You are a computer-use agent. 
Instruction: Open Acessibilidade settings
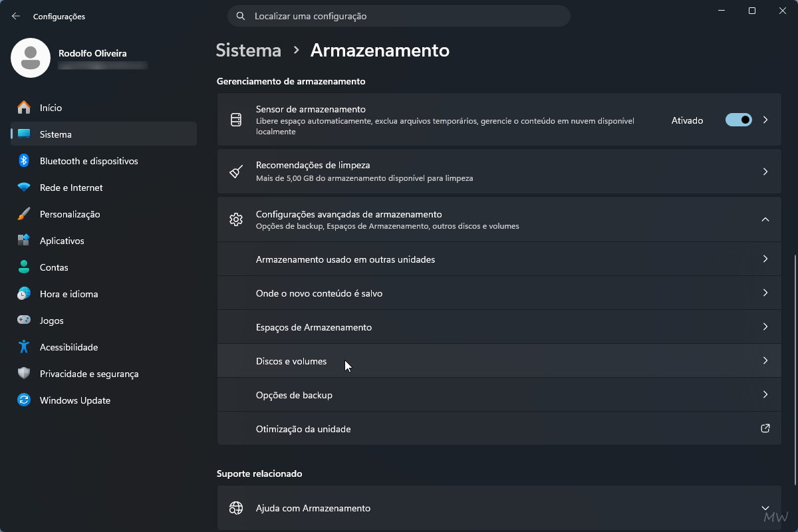[104, 347]
